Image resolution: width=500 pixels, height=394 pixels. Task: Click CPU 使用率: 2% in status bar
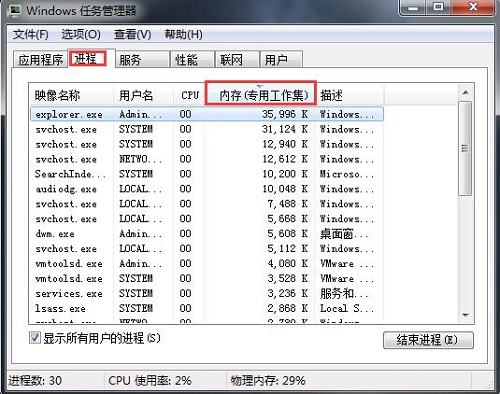tap(150, 380)
